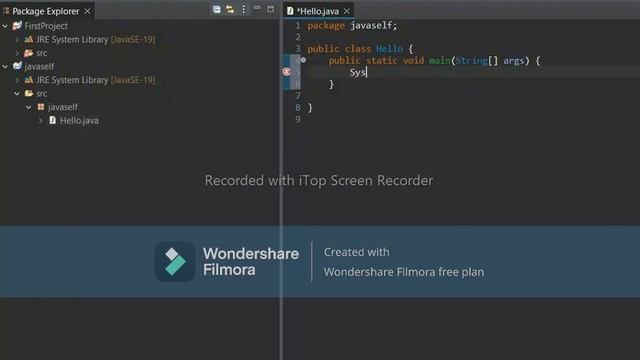
Task: Click Collapse All icon in Package Explorer
Action: pyautogui.click(x=217, y=9)
